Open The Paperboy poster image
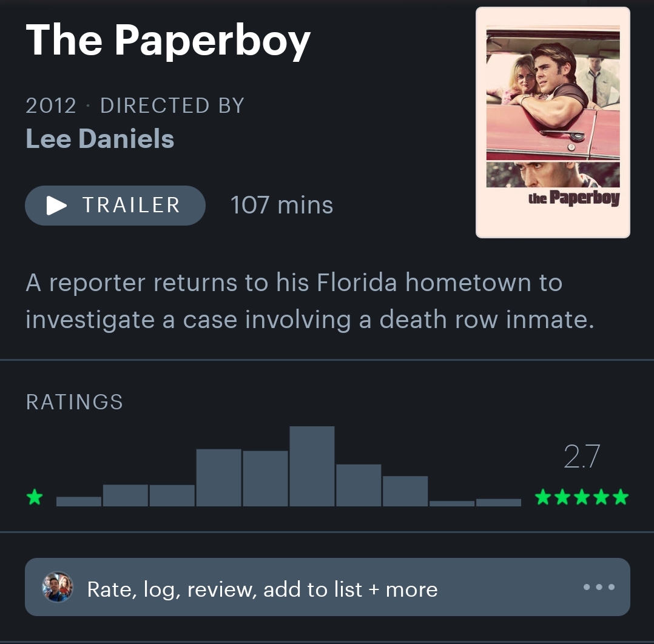This screenshot has width=654, height=644. pos(553,122)
